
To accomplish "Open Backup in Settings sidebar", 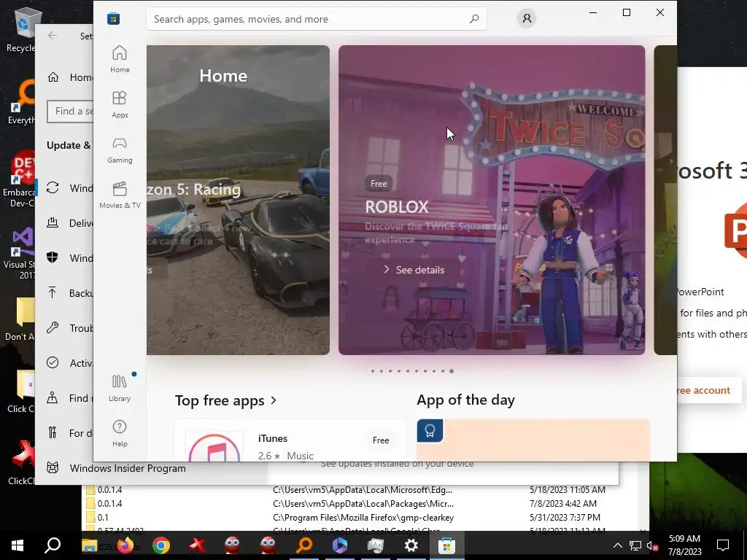I will point(69,293).
